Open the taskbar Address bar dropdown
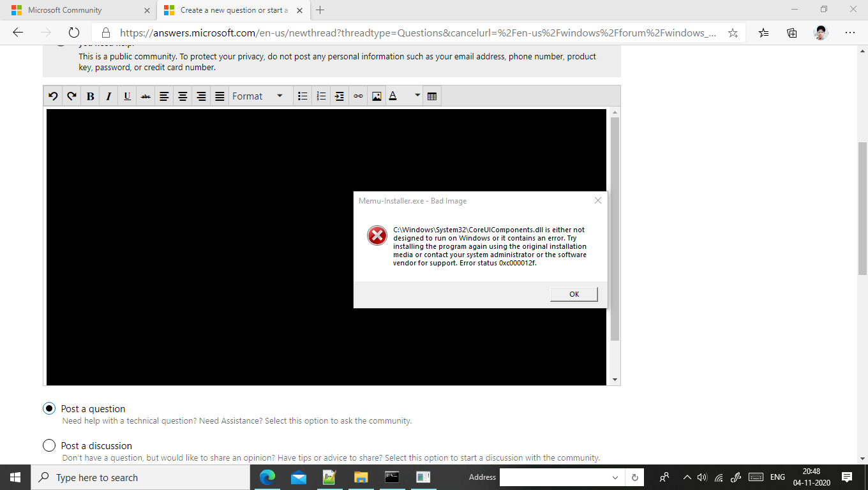Image resolution: width=868 pixels, height=490 pixels. tap(615, 477)
